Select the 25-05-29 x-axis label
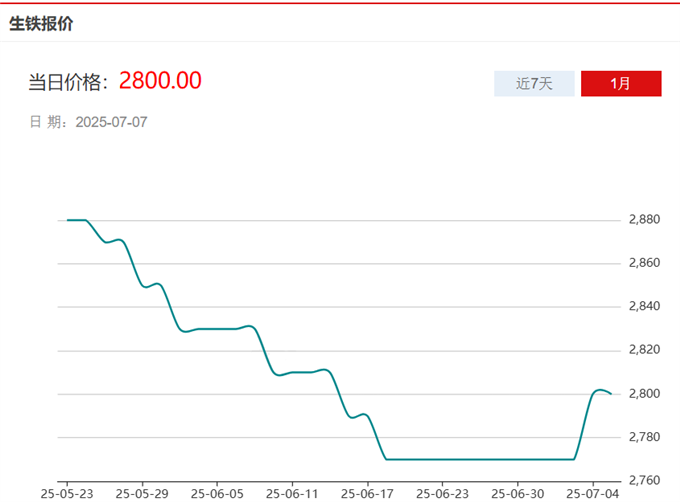 click(141, 493)
